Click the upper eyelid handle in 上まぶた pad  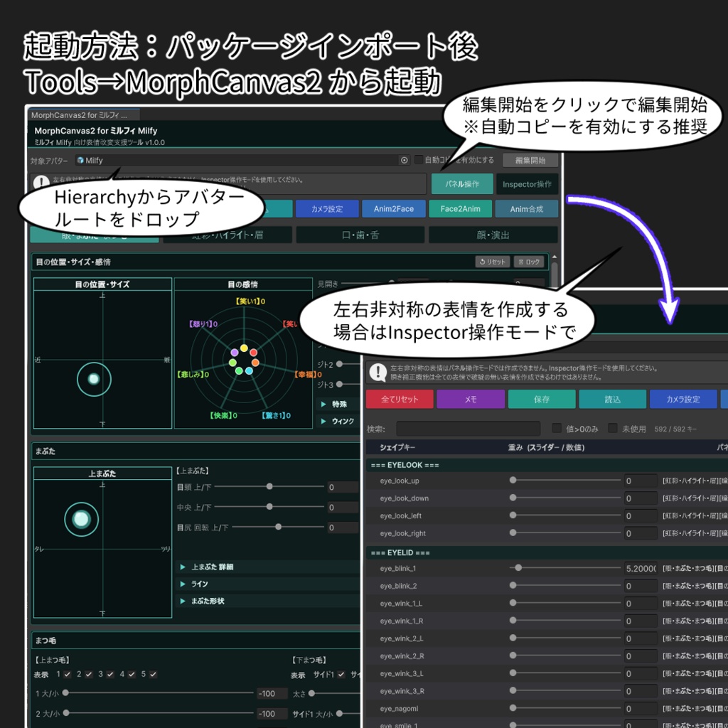coord(81,518)
